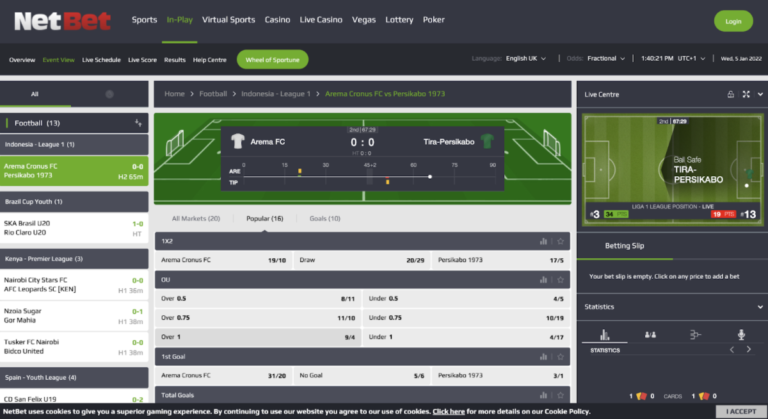Open the Vegas section
This screenshot has height=419, width=768.
363,20
